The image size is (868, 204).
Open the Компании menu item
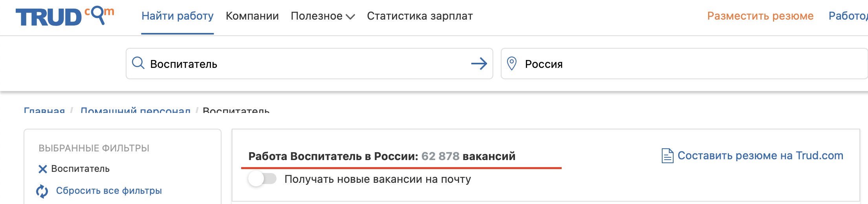pos(252,16)
